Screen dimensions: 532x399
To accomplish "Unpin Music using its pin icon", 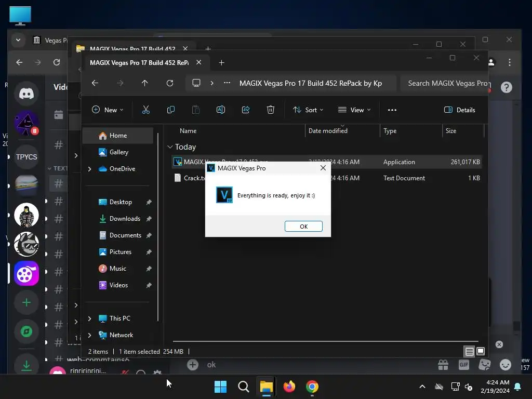I will pos(149,269).
